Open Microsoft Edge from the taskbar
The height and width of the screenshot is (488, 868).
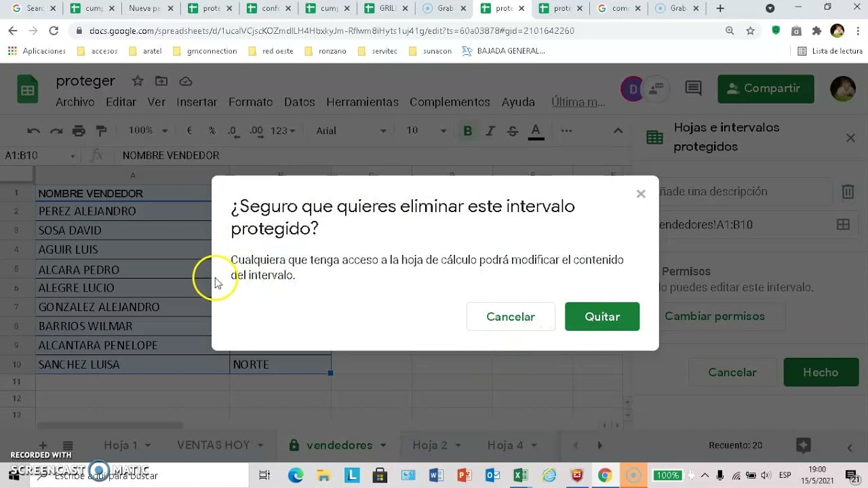click(296, 475)
